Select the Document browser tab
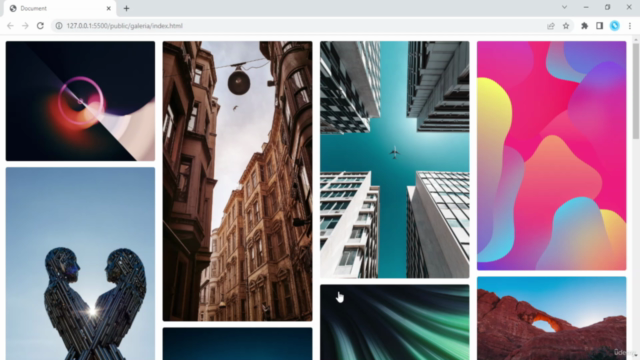Screen dimensions: 640x360 pyautogui.click(x=59, y=8)
